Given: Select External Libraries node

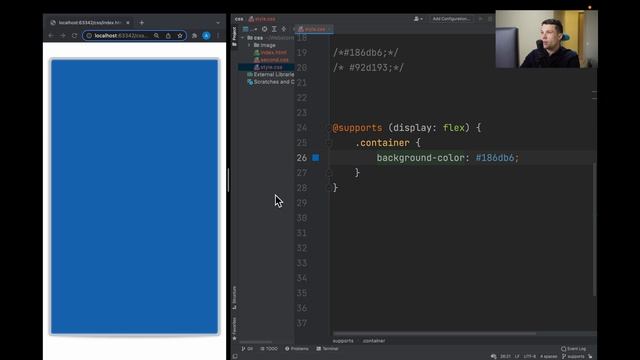Looking at the screenshot, I should point(271,75).
